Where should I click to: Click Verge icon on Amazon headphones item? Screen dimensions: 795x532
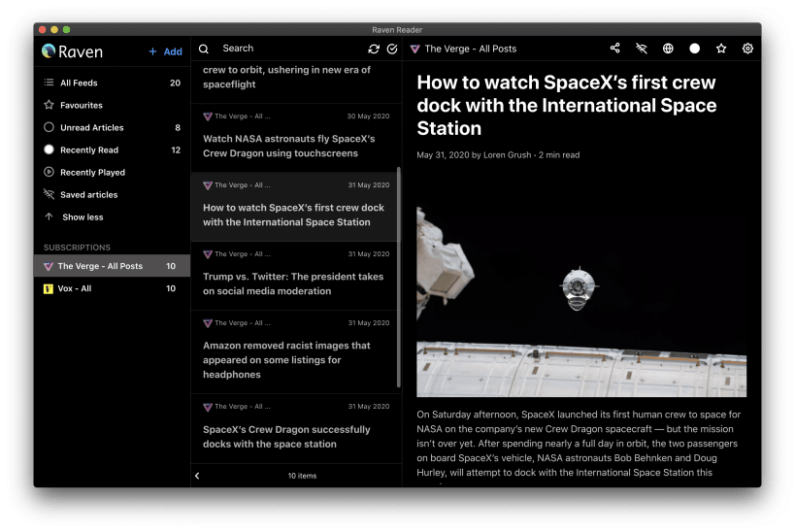(x=208, y=323)
